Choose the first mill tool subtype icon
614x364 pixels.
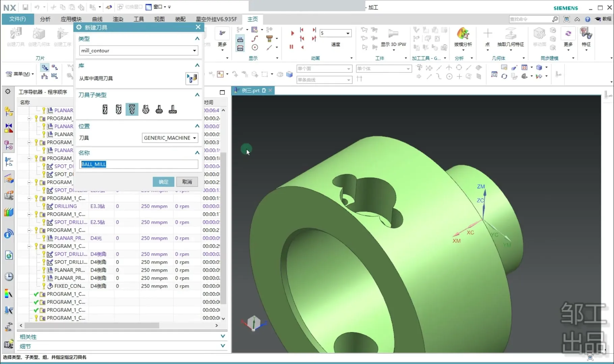tap(105, 109)
